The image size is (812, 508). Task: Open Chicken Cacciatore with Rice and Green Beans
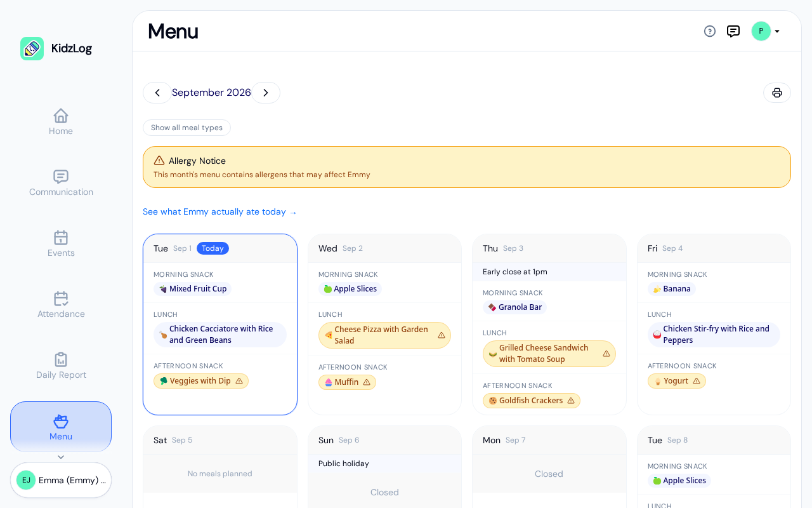tap(220, 335)
